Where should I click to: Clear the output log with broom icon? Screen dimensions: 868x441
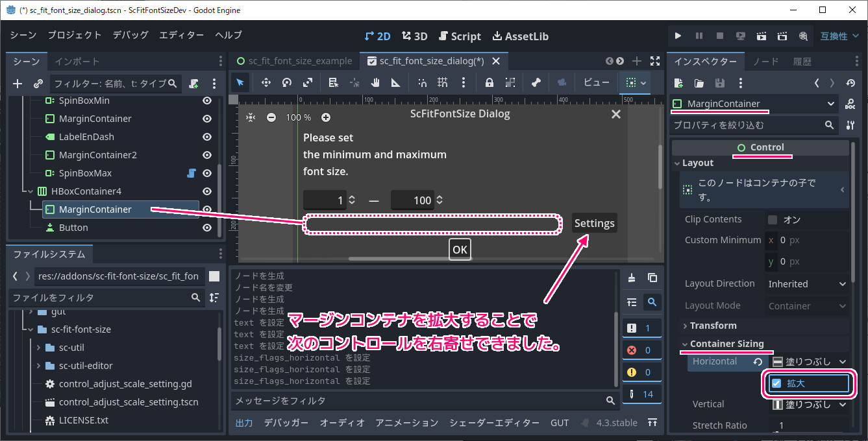point(631,278)
